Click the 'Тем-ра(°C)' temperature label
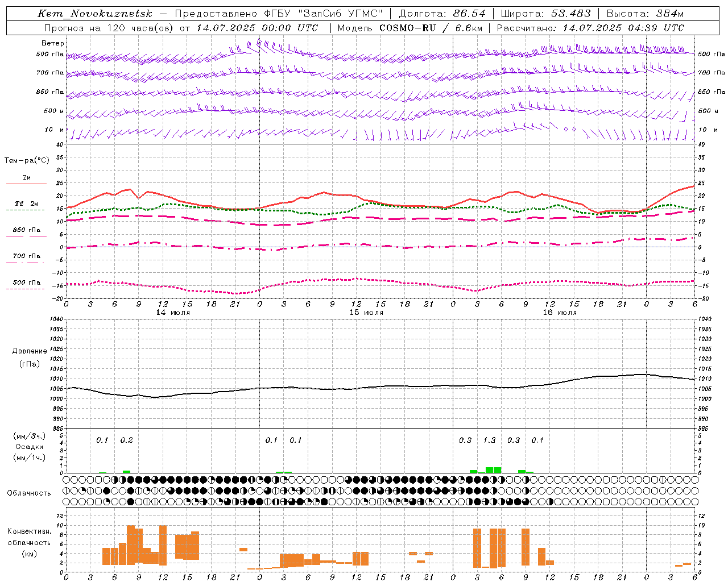This screenshot has height=582, width=728. click(x=27, y=161)
